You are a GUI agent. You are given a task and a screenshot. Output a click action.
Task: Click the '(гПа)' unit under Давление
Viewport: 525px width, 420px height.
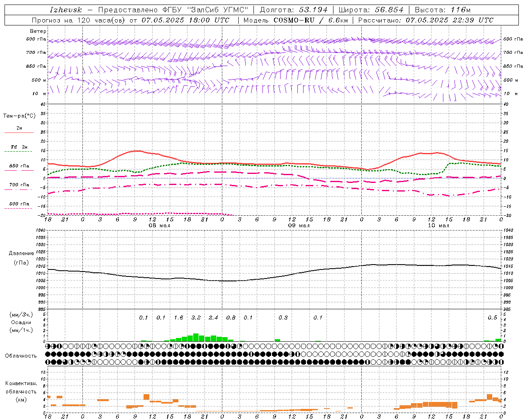21,262
